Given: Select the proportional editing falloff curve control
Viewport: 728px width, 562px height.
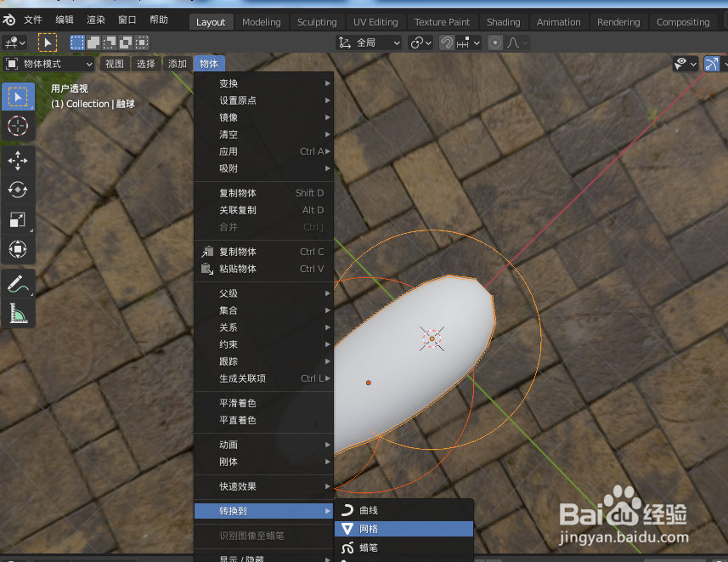Looking at the screenshot, I should pos(515,41).
